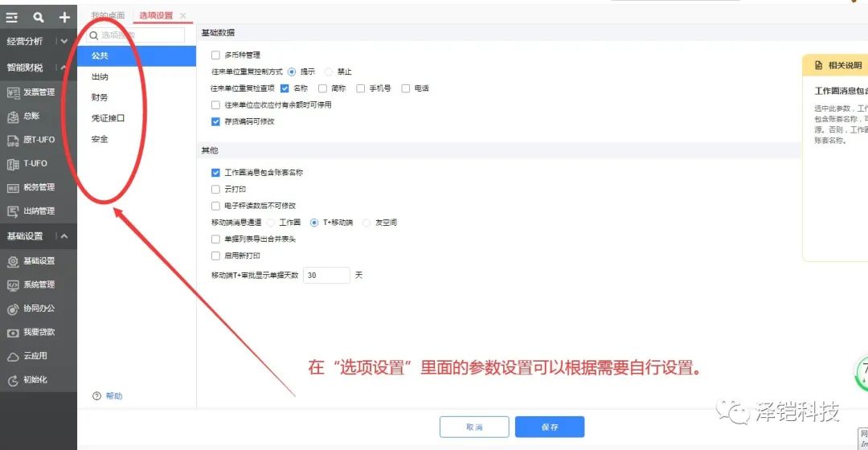The image size is (868, 450).
Task: Enable 往来单位应收应付有余额时可停用 checkbox
Action: coord(216,104)
